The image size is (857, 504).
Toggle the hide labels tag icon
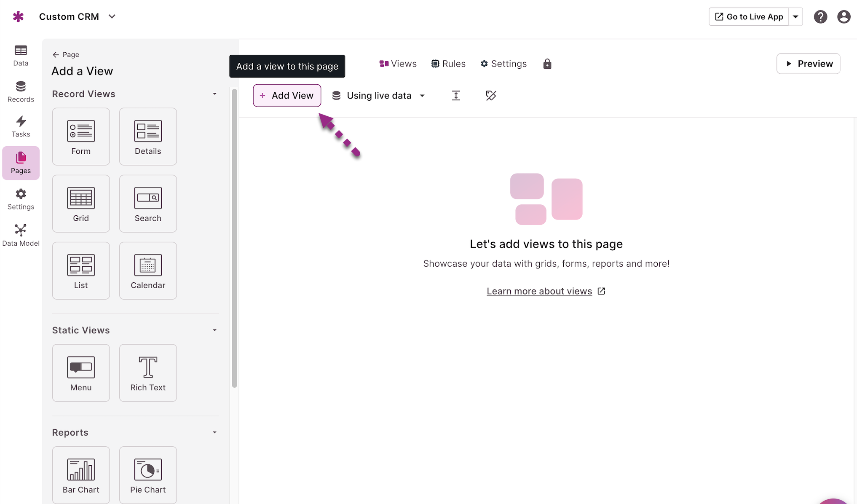[x=491, y=96]
